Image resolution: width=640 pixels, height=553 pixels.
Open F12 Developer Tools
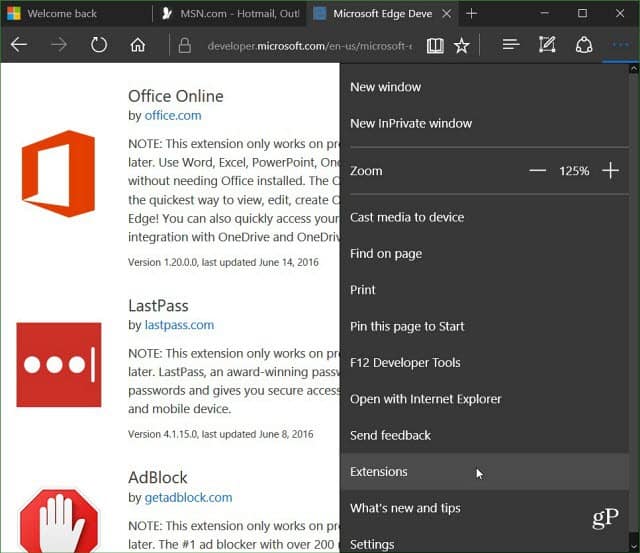point(484,362)
